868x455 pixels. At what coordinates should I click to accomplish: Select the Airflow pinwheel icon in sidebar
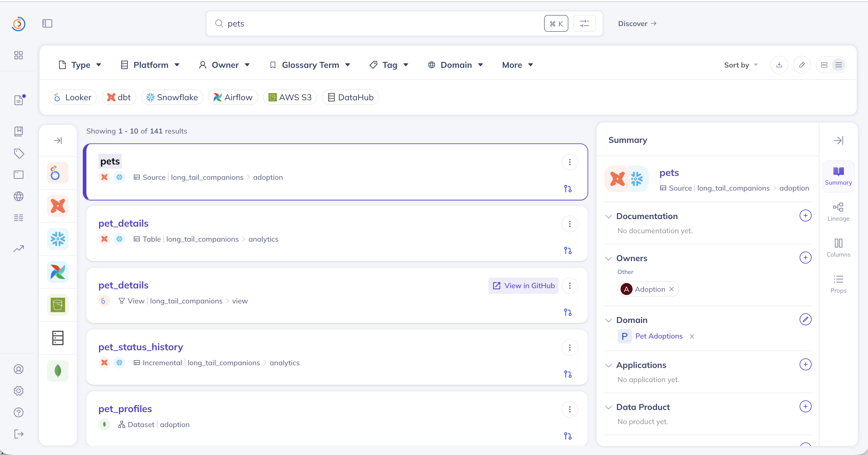(x=58, y=272)
